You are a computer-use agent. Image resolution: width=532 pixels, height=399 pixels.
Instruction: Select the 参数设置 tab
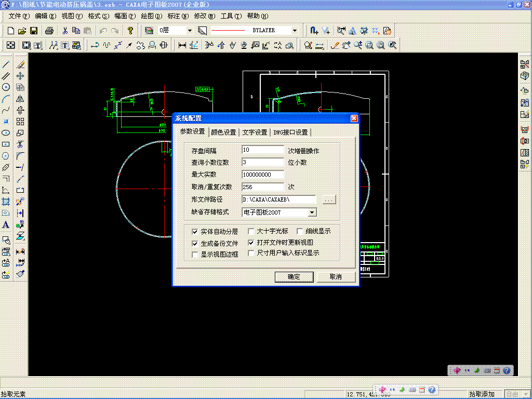[192, 131]
